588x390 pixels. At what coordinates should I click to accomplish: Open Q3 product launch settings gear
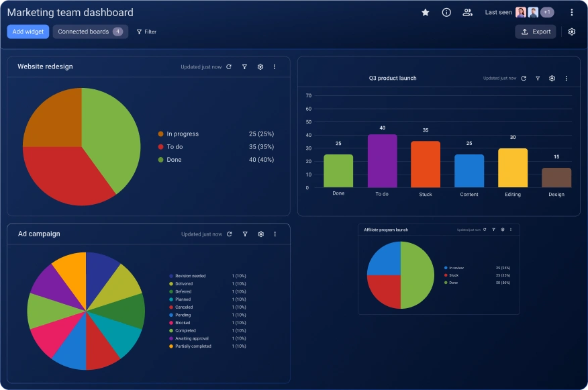pos(552,79)
